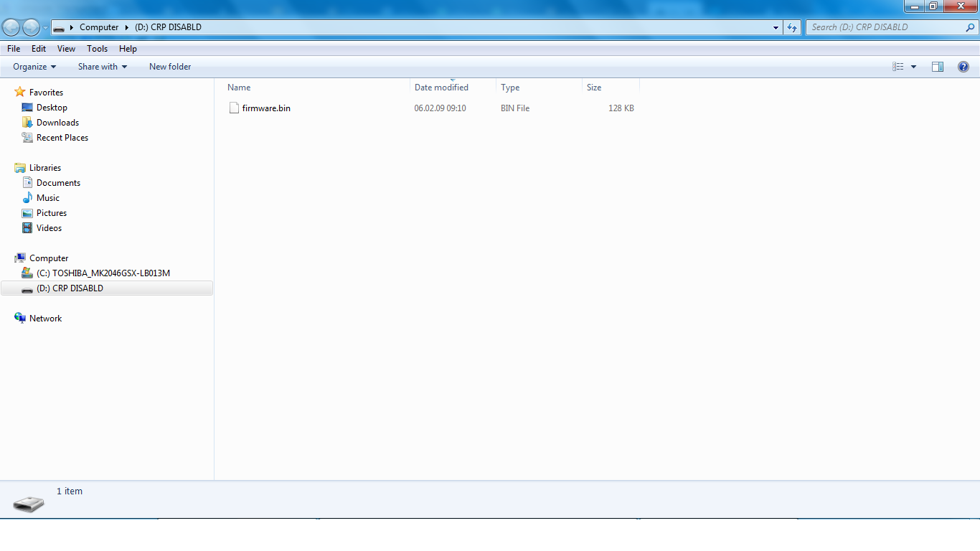Open the File menu
The height and width of the screenshot is (551, 980).
pos(14,49)
